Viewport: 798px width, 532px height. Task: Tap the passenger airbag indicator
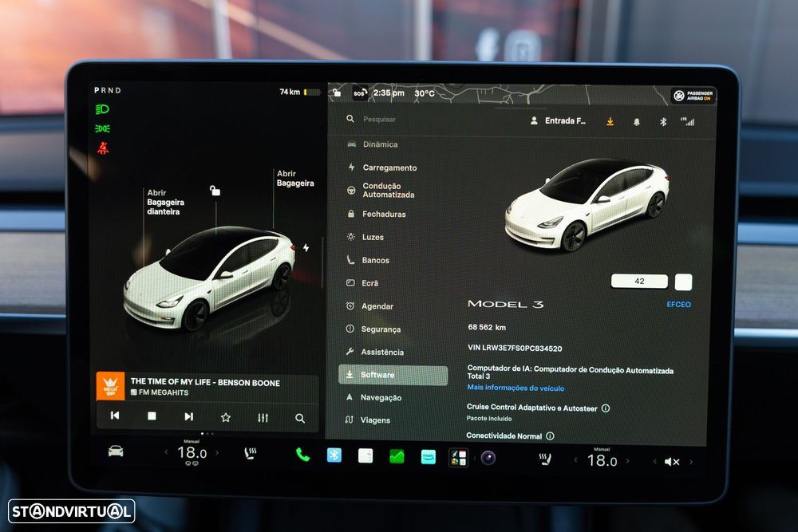tap(693, 95)
